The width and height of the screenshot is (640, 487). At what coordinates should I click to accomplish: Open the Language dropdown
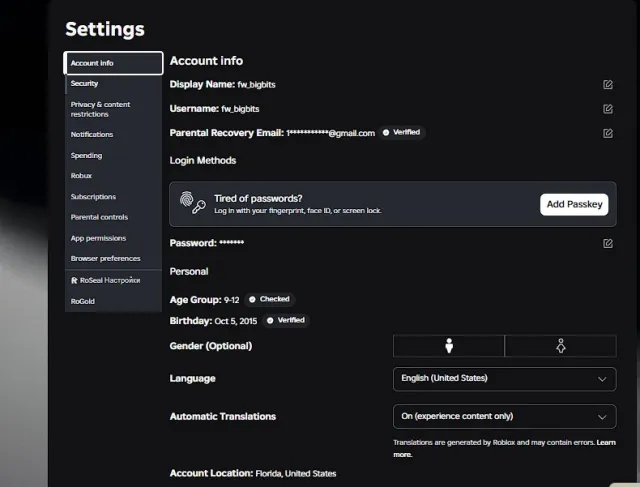(504, 379)
